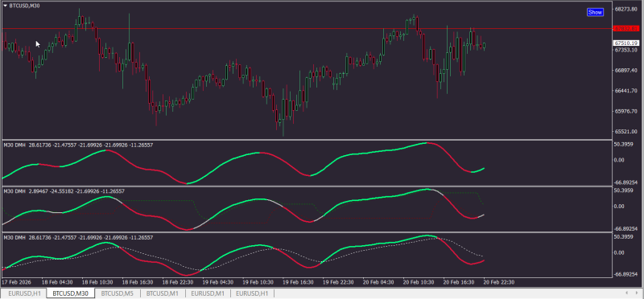This screenshot has width=644, height=299.
Task: Switch to the BTCUSD,M1 tab
Action: pos(163,293)
